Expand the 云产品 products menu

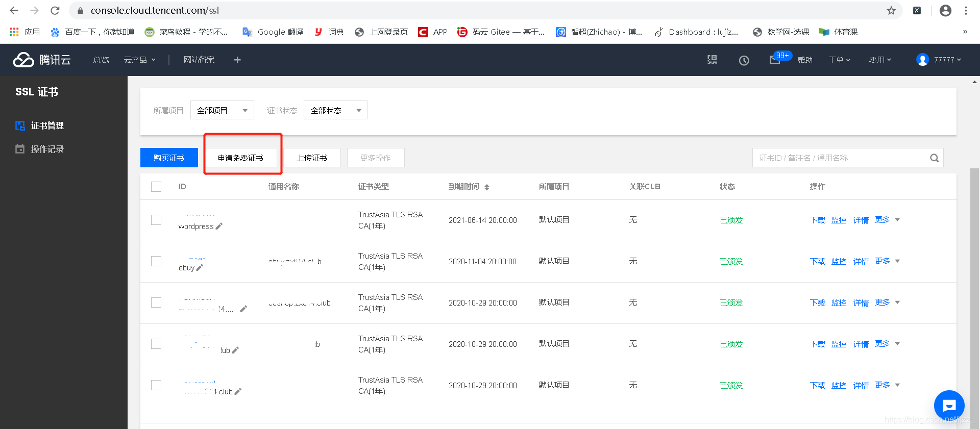[139, 60]
